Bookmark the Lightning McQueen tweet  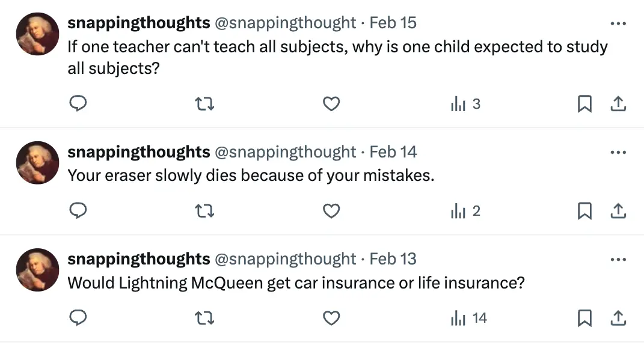click(x=584, y=319)
